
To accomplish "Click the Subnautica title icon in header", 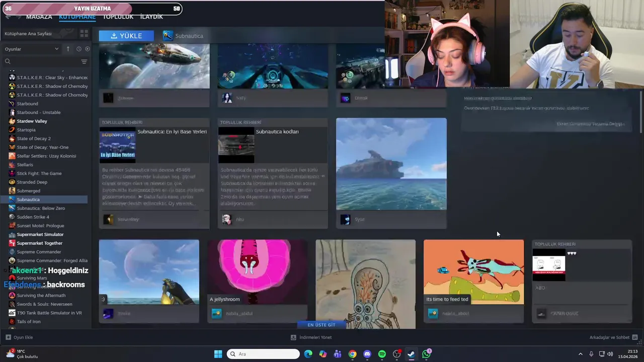I will tap(168, 36).
